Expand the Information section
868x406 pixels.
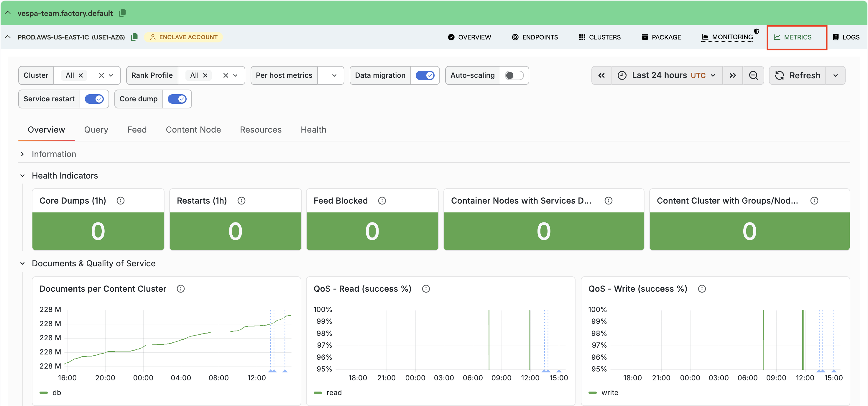22,154
